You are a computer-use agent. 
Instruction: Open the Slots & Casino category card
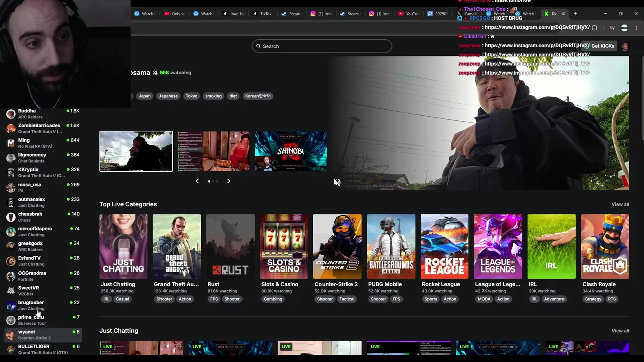[x=284, y=246]
